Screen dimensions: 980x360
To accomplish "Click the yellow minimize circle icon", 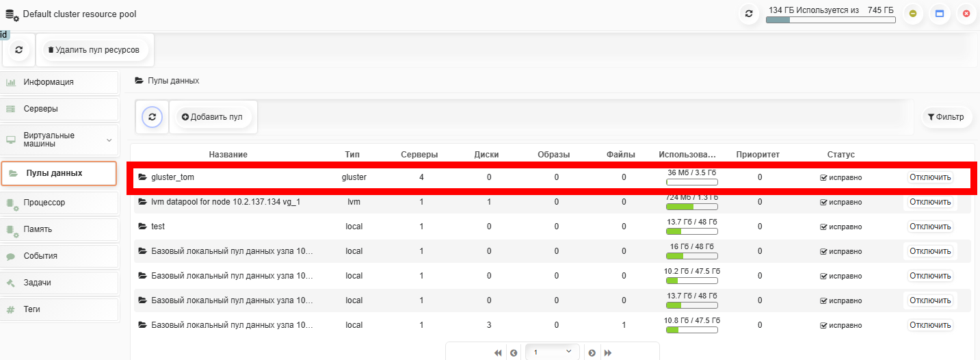I will [913, 14].
